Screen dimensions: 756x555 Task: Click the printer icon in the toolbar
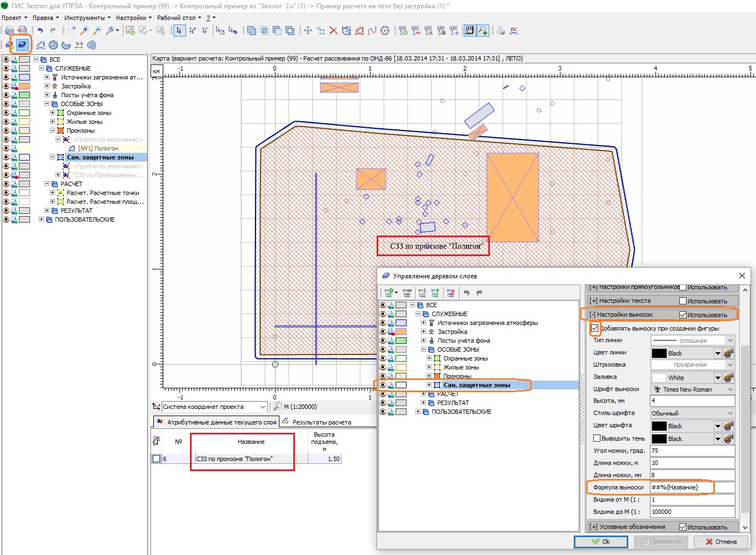(x=500, y=31)
